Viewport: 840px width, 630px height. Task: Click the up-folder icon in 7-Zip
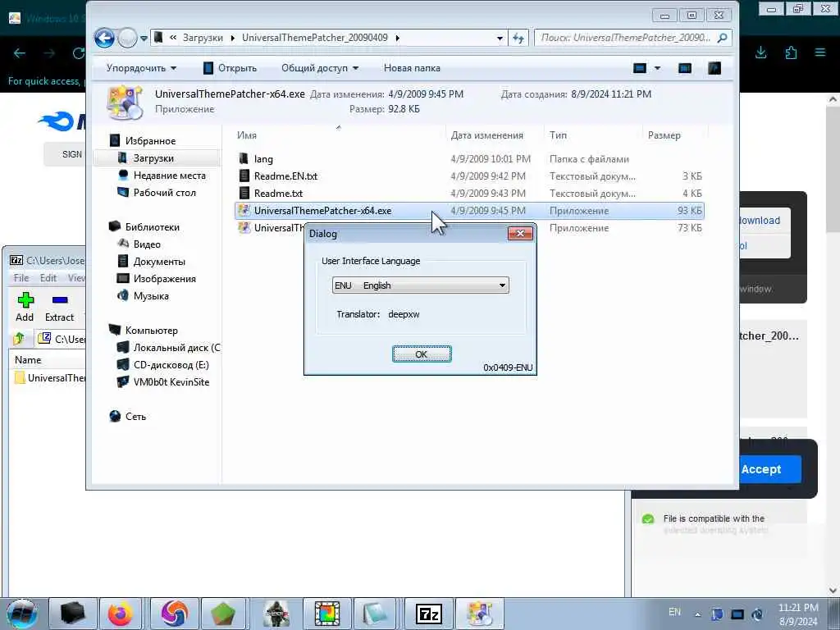point(20,338)
